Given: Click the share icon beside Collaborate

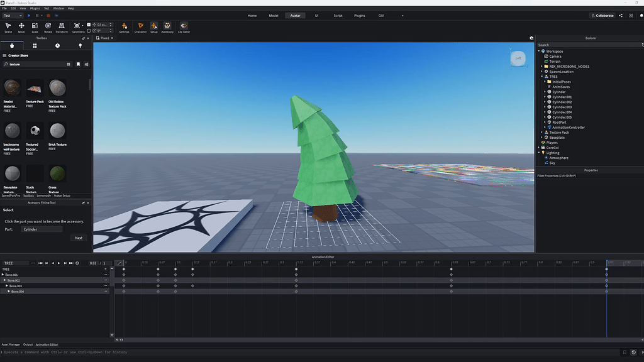Looking at the screenshot, I should pos(621,16).
